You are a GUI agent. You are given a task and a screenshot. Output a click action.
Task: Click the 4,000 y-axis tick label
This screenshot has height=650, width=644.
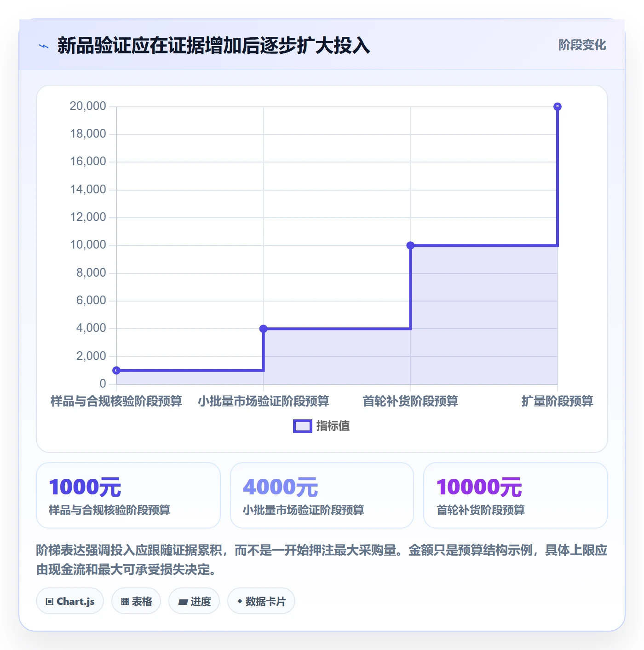click(x=91, y=328)
